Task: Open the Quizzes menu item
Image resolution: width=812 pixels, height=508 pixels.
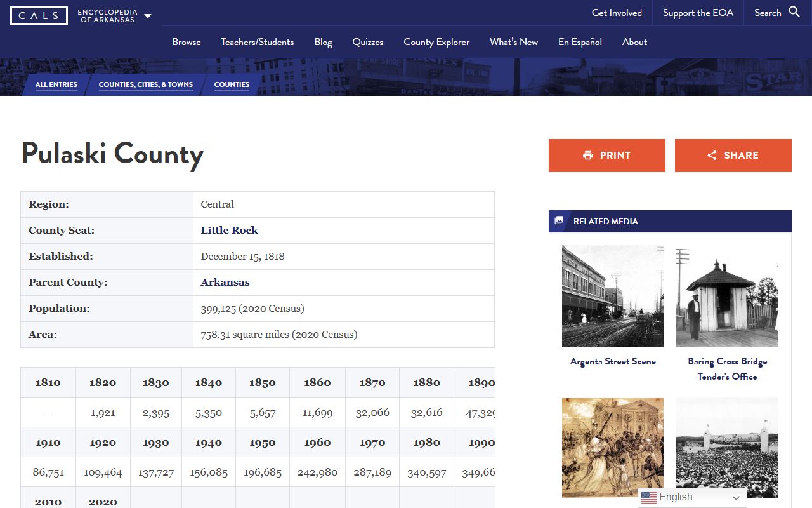Action: pyautogui.click(x=368, y=42)
